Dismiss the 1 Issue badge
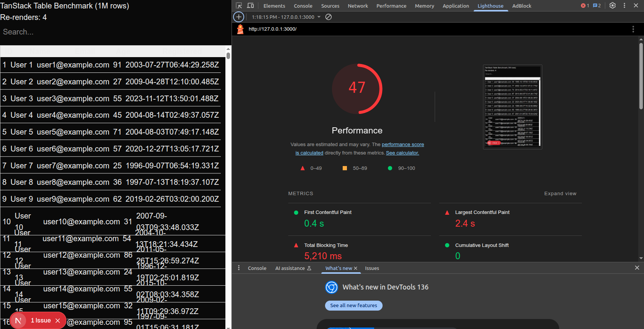Screen dimensions: 644x329 58,321
